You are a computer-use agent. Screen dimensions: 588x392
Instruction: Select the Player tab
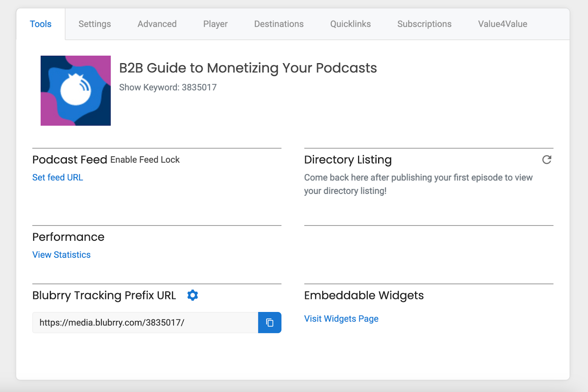[x=215, y=24]
